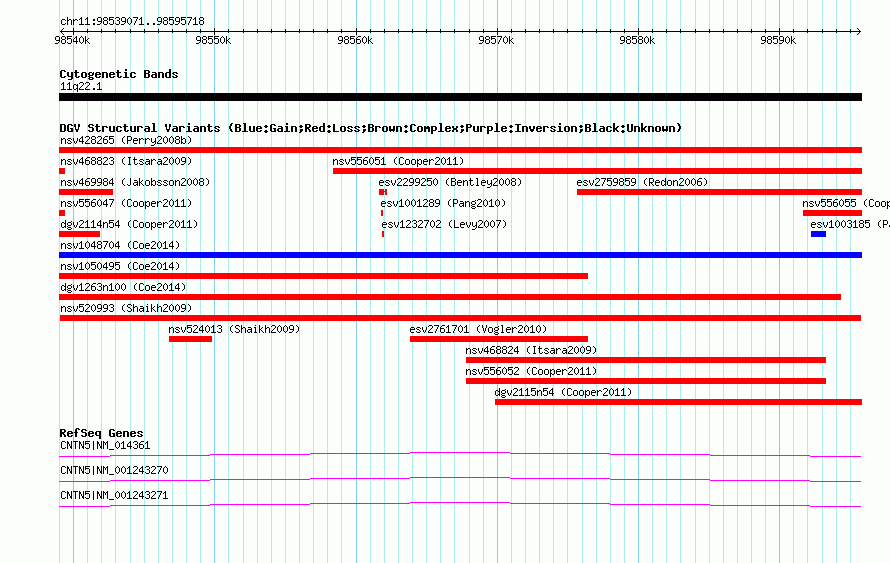Click the long blue gain bar of nsv1048704
Viewport: 890px width, 563px height.
pyautogui.click(x=460, y=255)
